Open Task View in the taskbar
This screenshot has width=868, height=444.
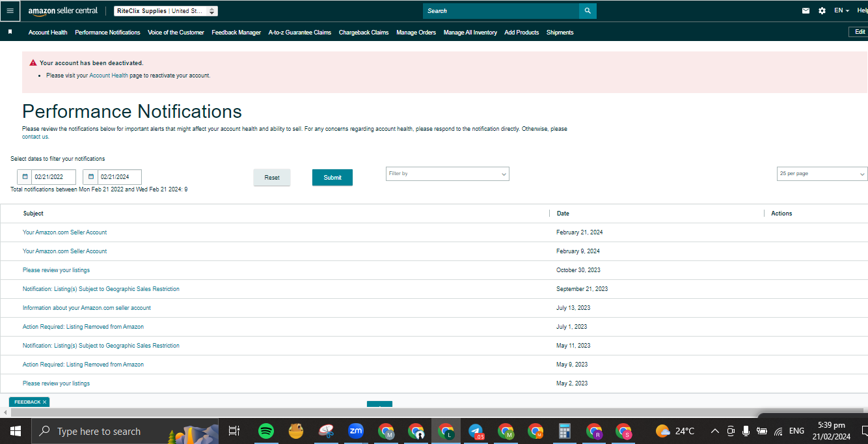(234, 431)
